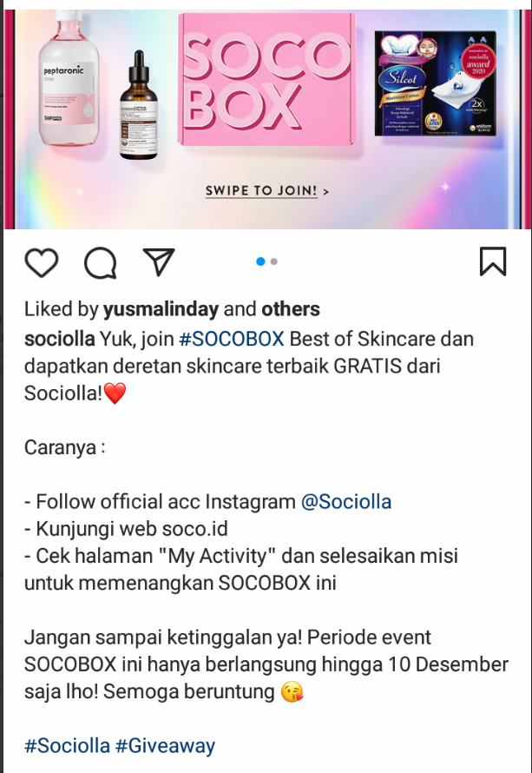Save post with the bookmark icon
The width and height of the screenshot is (532, 773).
[x=493, y=261]
